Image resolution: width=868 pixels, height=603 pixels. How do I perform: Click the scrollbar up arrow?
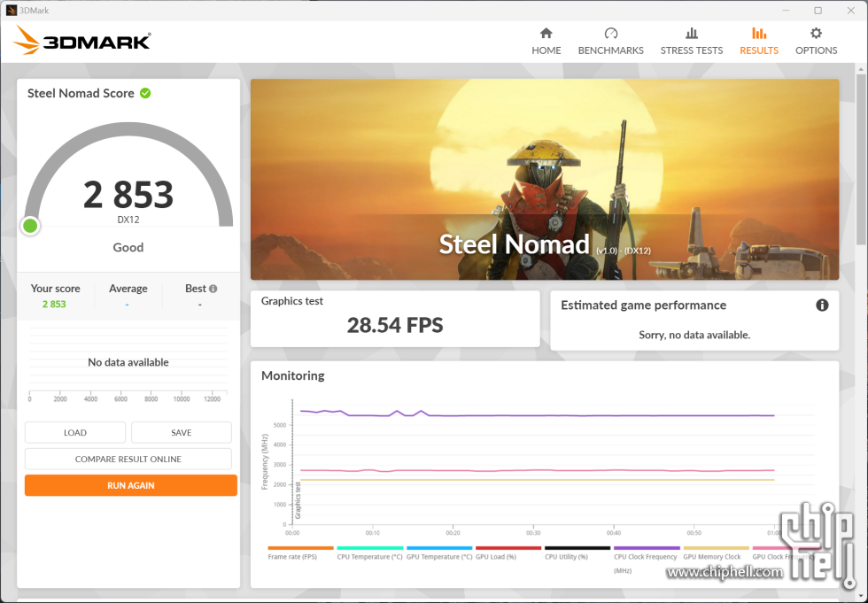[861, 69]
